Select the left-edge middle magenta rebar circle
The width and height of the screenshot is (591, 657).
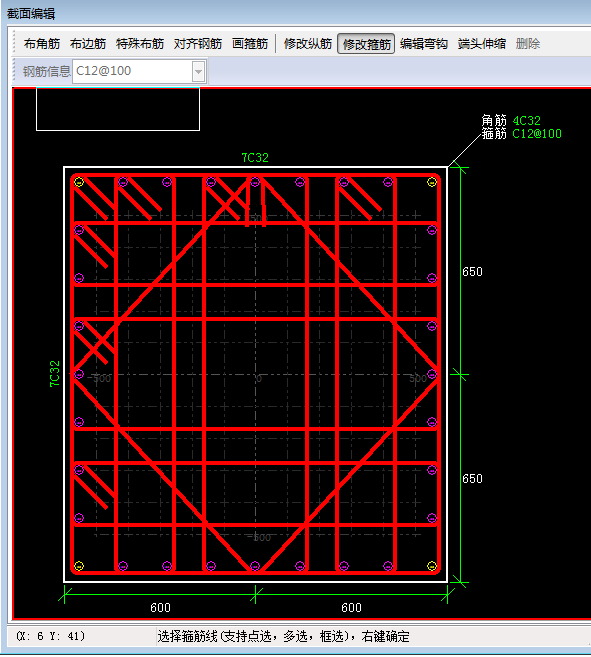[x=79, y=374]
